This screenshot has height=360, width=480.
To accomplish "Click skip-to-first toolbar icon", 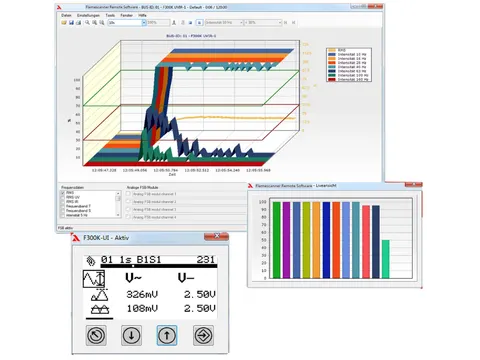I will tap(286, 23).
